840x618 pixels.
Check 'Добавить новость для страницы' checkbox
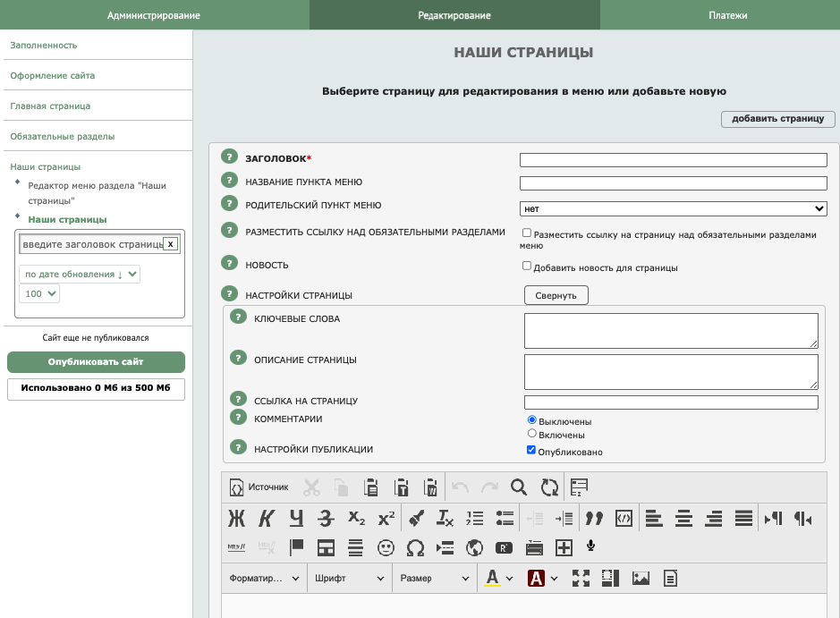tap(527, 267)
